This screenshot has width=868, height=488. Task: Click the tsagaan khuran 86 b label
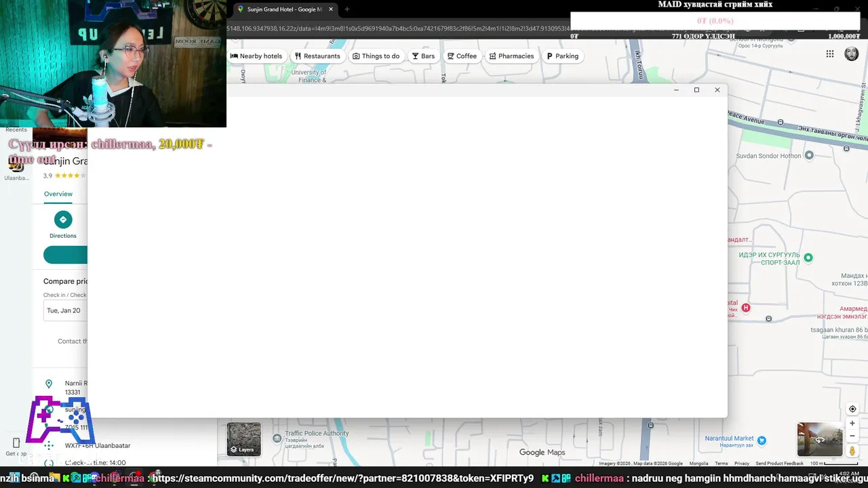[x=840, y=330]
